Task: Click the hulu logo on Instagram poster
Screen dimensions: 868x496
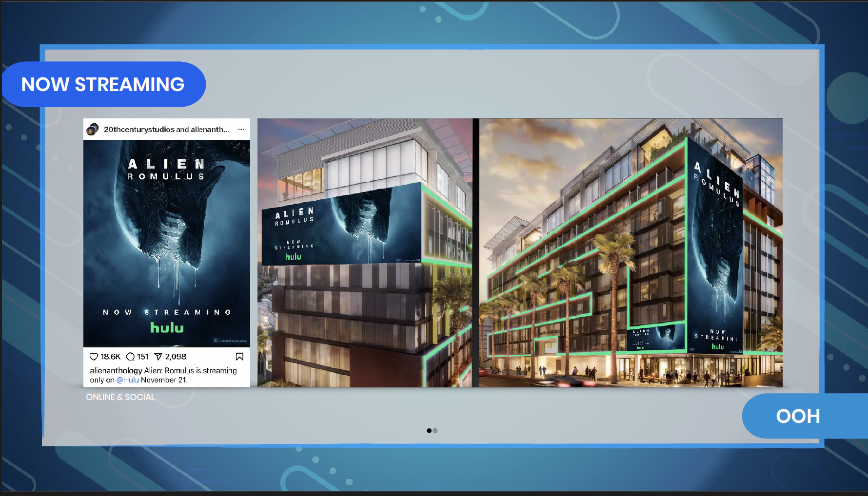Action: click(167, 327)
